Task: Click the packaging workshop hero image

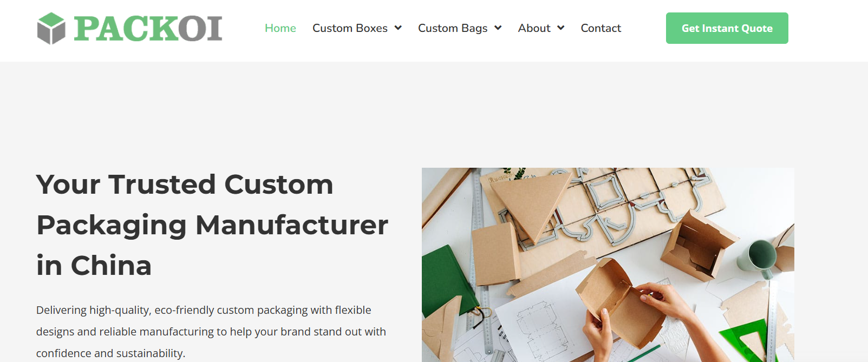Action: click(608, 265)
